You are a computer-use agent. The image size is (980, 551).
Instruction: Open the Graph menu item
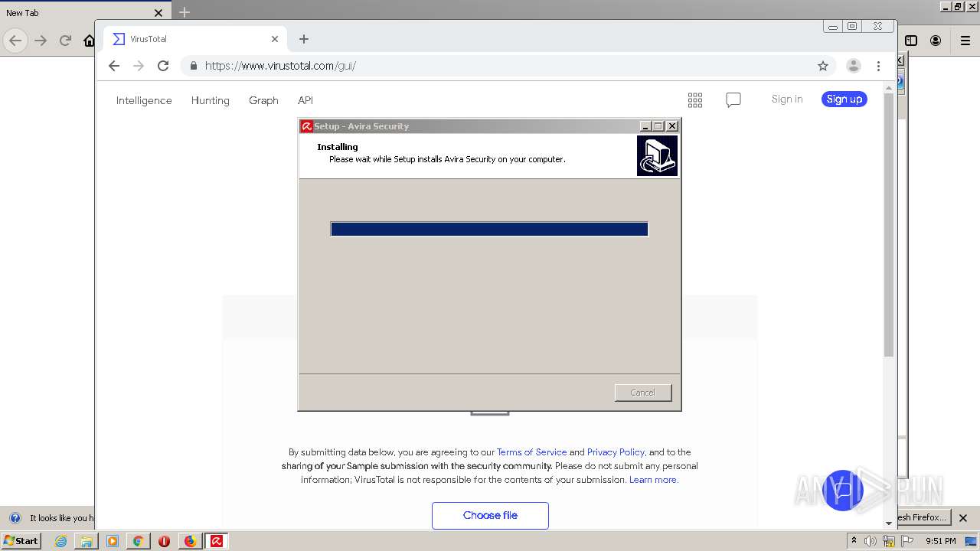(263, 100)
